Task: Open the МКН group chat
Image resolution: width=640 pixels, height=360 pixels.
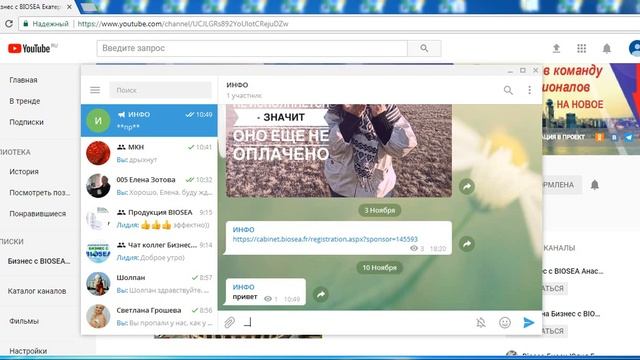Action: tap(149, 153)
